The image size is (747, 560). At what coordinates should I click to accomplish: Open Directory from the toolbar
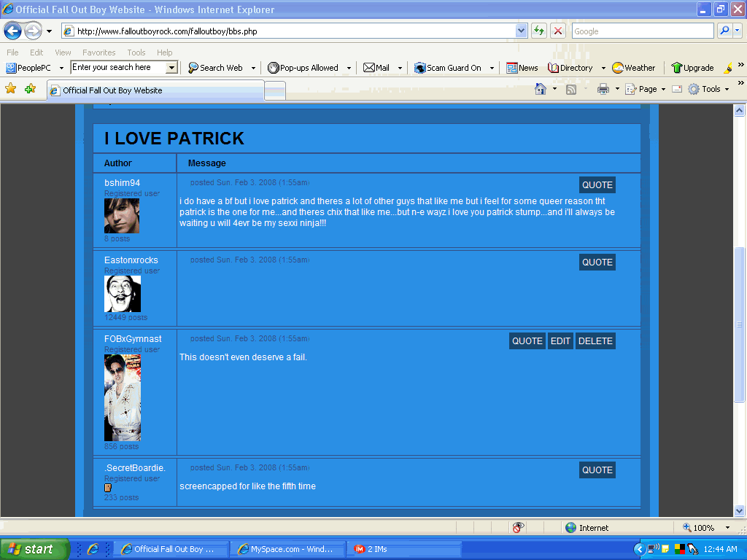point(570,68)
